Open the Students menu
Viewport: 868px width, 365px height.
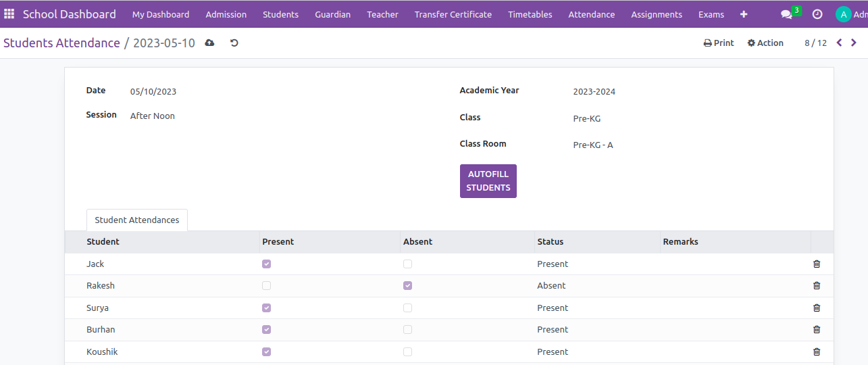pyautogui.click(x=281, y=14)
